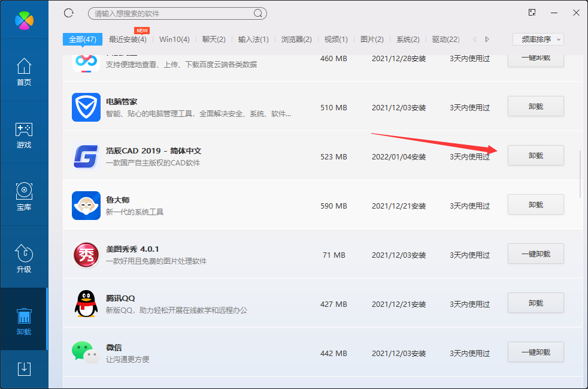Select the 全部(47) tab
Screen dimensions: 588x389
[x=83, y=39]
